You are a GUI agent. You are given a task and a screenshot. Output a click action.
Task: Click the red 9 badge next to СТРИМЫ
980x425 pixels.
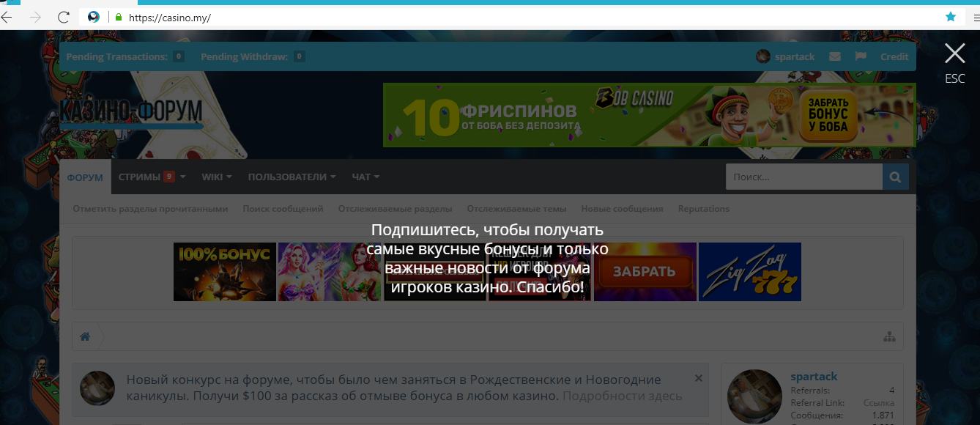click(x=169, y=176)
